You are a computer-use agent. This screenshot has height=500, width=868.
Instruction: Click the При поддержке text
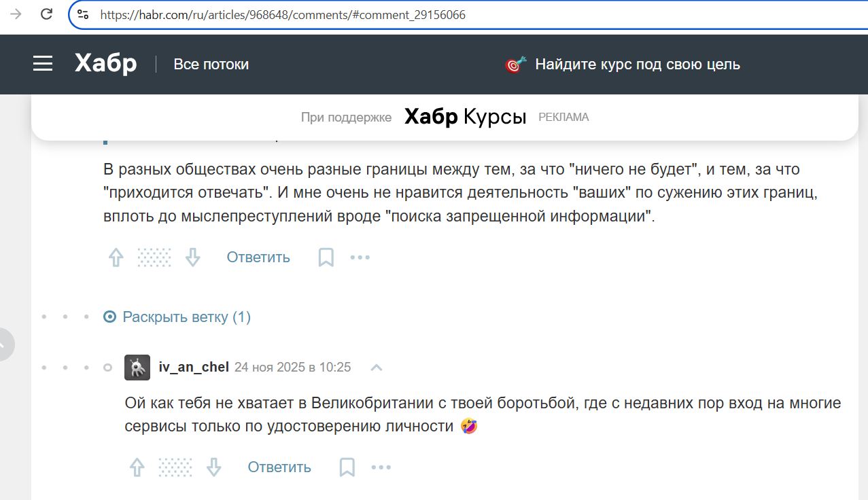(346, 118)
